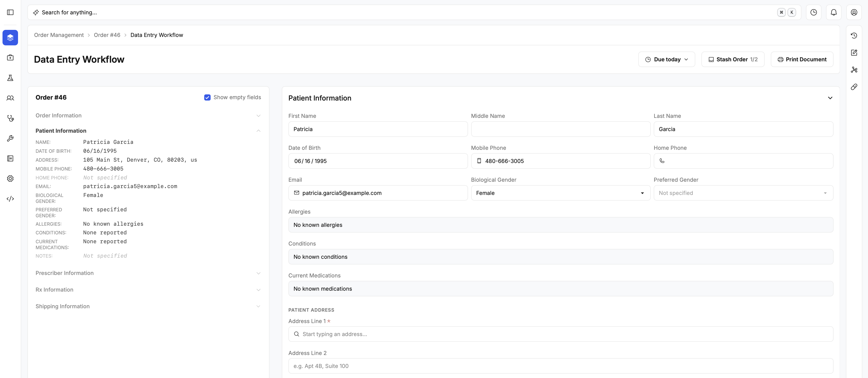
Task: Go to Order #46 breadcrumb
Action: point(107,35)
